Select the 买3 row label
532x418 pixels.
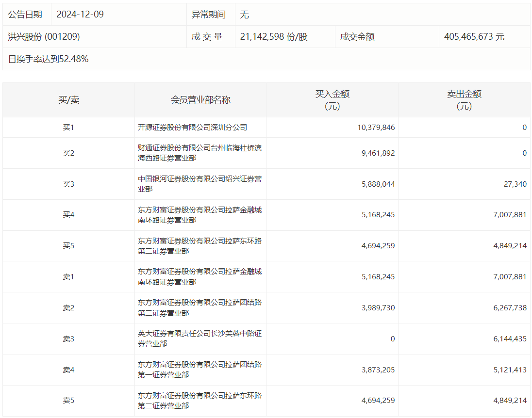click(x=69, y=184)
